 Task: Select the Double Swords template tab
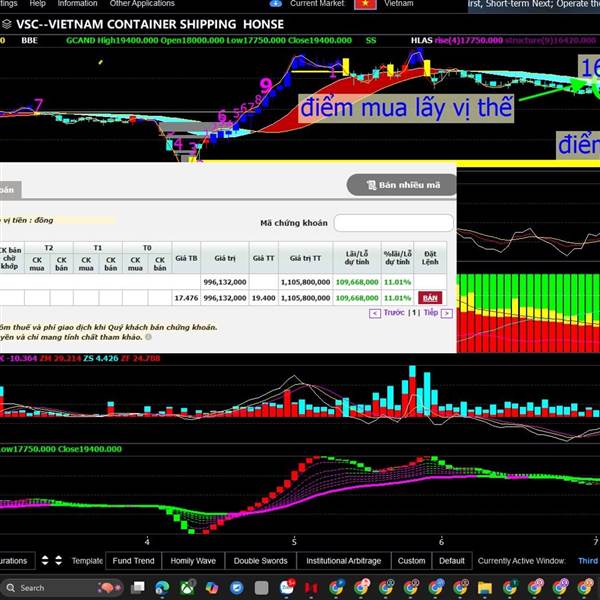pyautogui.click(x=260, y=561)
